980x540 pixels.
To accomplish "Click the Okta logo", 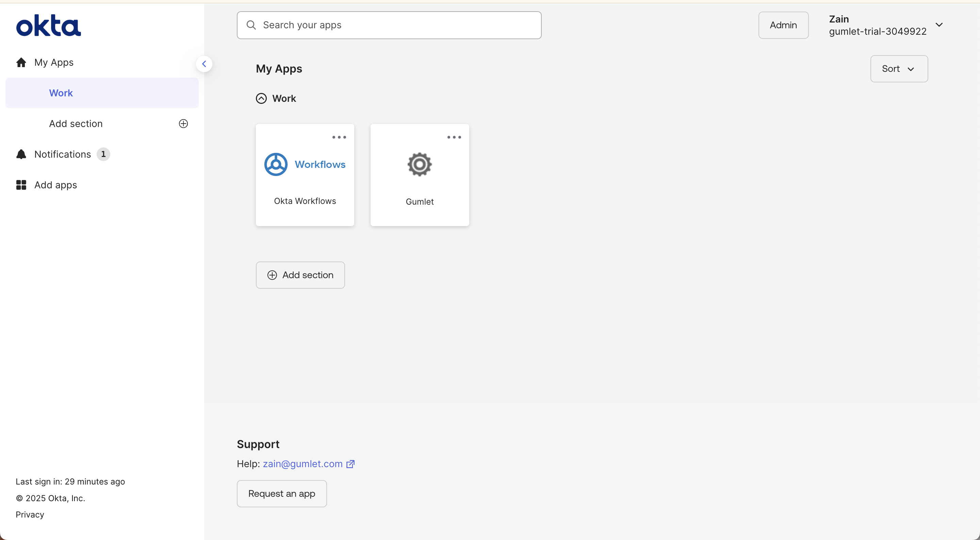I will tap(48, 26).
